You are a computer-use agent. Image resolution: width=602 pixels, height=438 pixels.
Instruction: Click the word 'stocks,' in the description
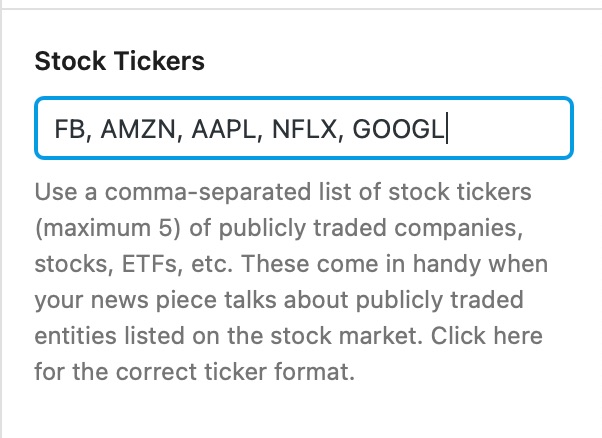click(67, 263)
